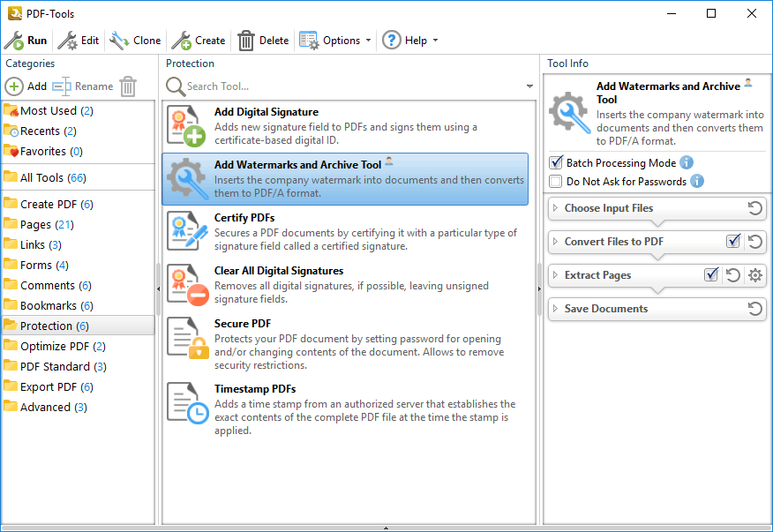Image resolution: width=773 pixels, height=532 pixels.
Task: Toggle the Extract Pages step checkbox
Action: click(711, 274)
